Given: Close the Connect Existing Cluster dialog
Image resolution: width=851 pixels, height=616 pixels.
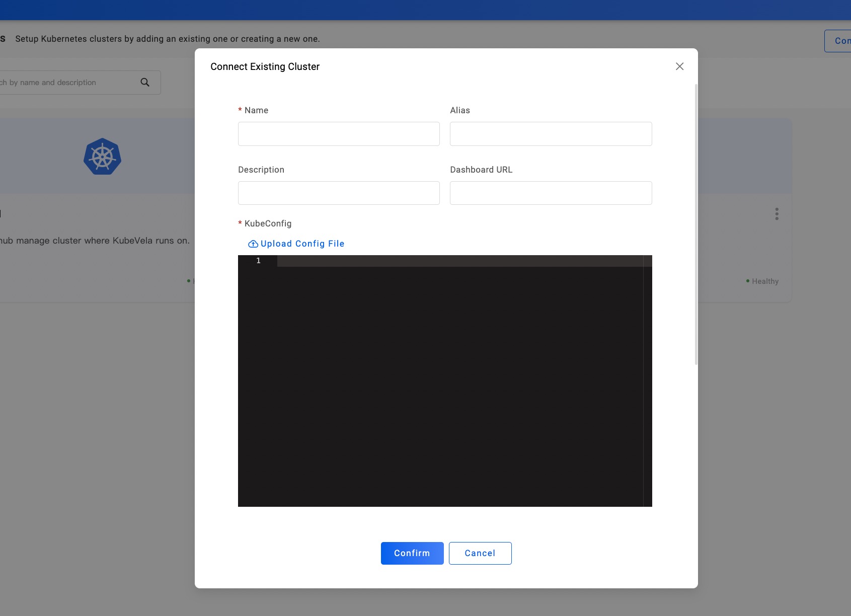Looking at the screenshot, I should click(679, 66).
